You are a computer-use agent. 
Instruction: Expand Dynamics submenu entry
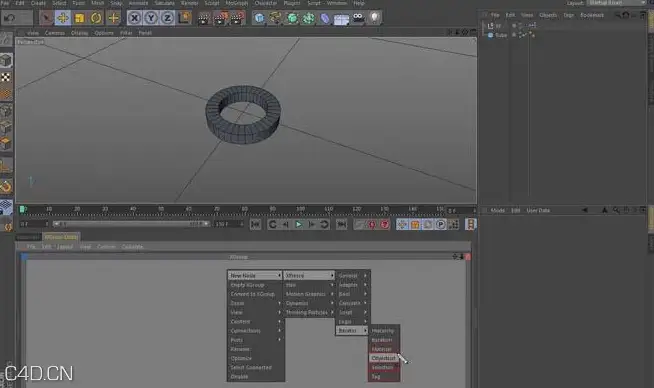309,303
